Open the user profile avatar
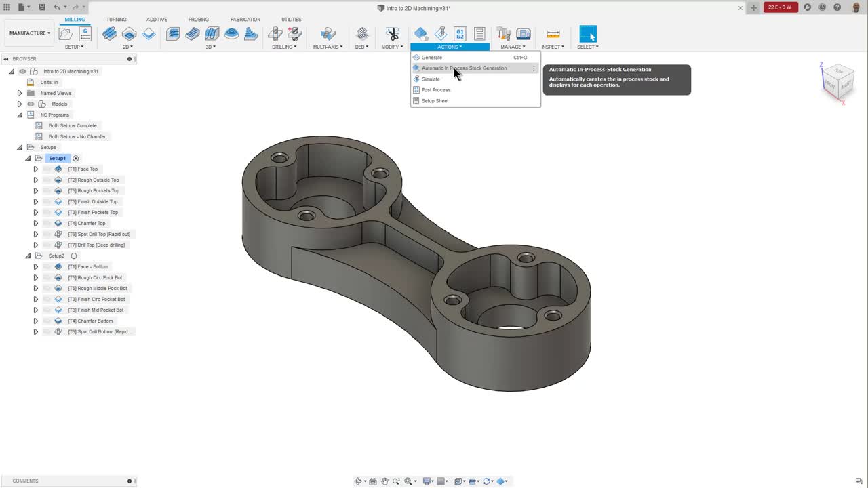Image resolution: width=868 pixels, height=488 pixels. [x=856, y=7]
